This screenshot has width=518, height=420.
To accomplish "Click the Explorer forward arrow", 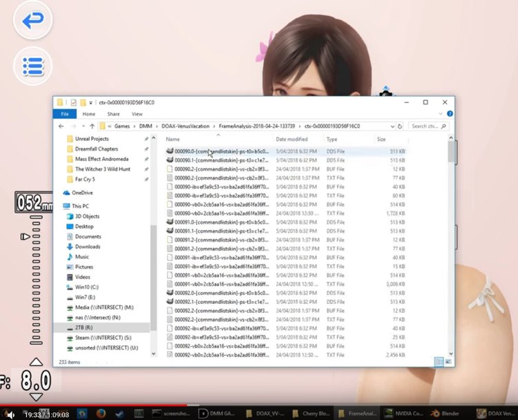I will [73, 126].
